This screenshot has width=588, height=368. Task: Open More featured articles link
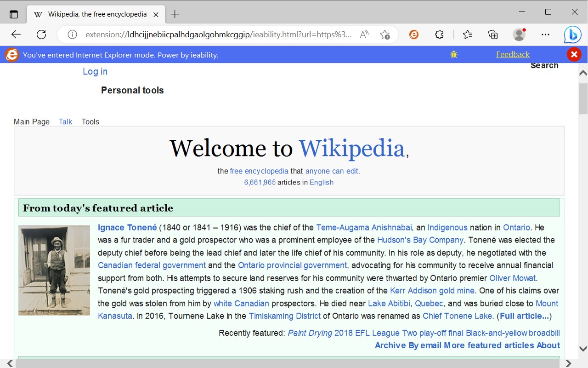(x=489, y=345)
